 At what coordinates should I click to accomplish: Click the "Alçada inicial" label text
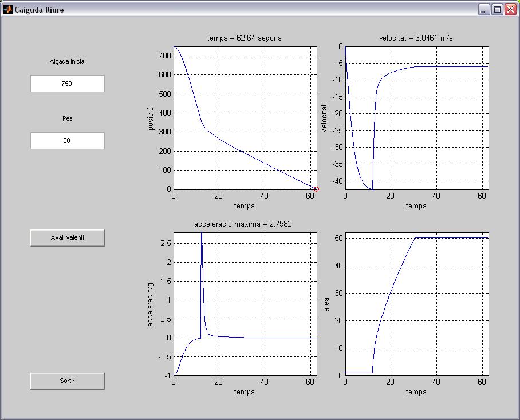tap(68, 61)
